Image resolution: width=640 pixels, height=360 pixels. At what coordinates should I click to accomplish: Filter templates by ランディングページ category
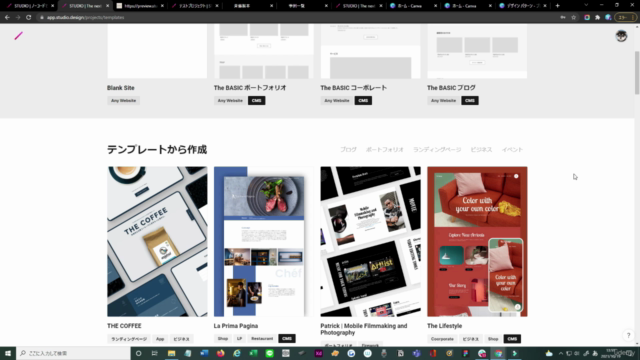click(x=437, y=150)
